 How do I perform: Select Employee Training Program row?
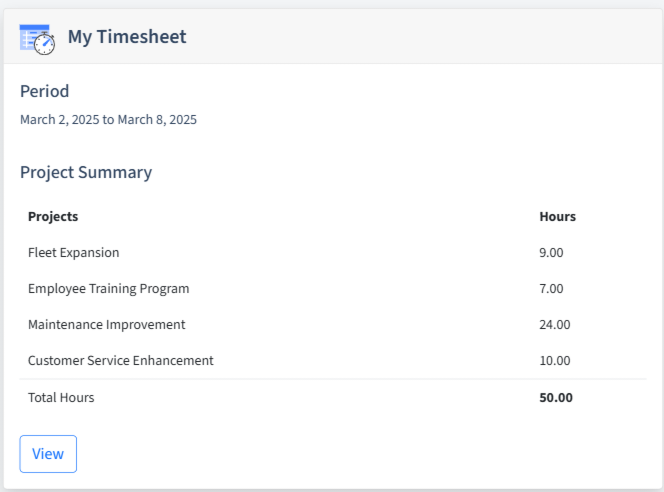coord(333,288)
